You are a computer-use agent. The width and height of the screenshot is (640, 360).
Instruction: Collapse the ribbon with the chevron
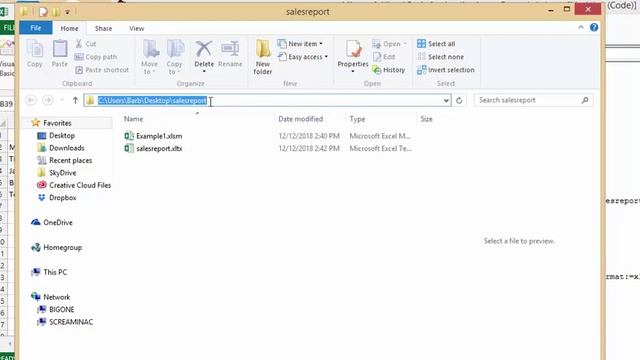(581, 27)
